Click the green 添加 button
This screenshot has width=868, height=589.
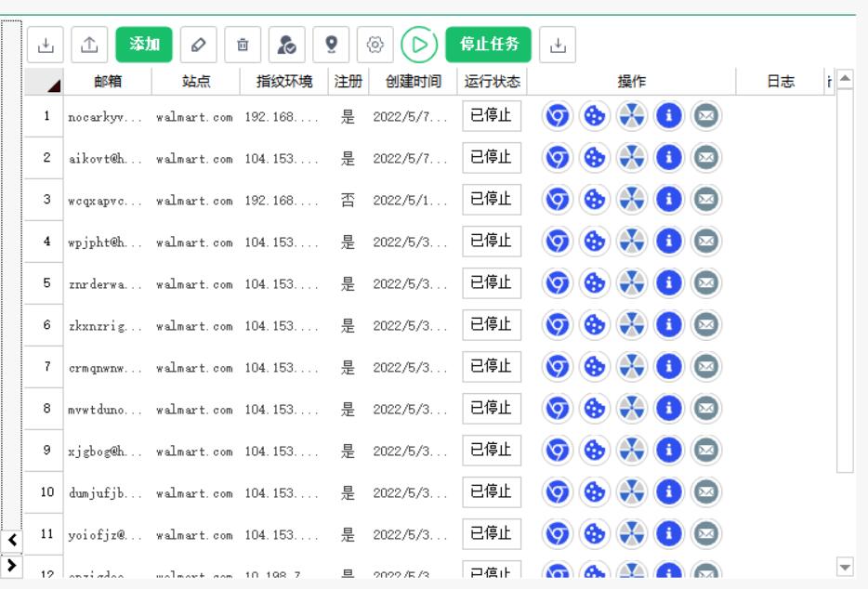[144, 45]
